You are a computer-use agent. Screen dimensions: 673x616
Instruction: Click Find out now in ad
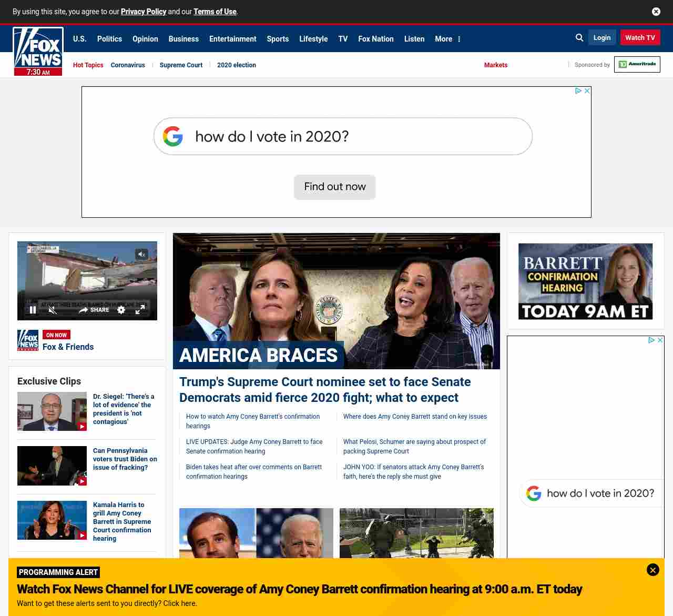[x=334, y=187]
